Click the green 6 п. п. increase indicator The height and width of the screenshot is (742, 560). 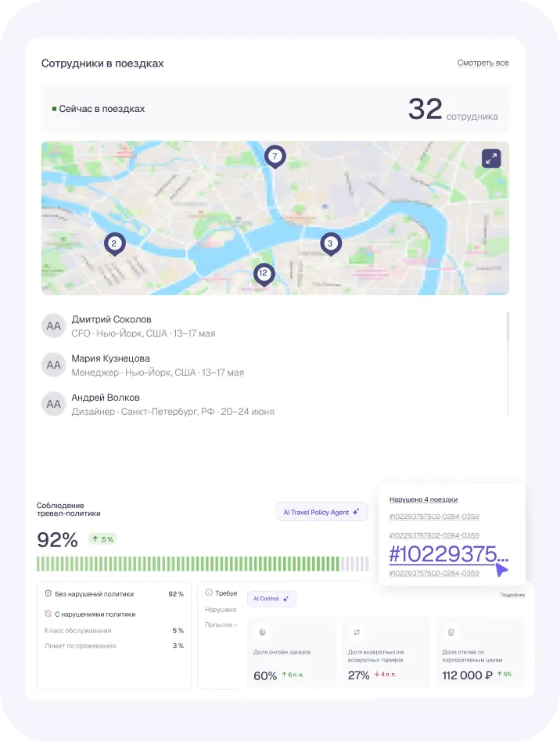click(x=293, y=675)
